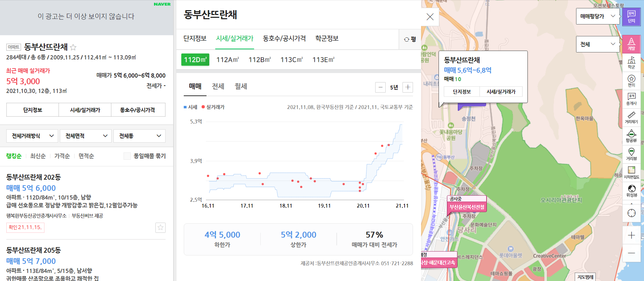Increase the chart period with plus
The height and width of the screenshot is (281, 644).
[408, 87]
